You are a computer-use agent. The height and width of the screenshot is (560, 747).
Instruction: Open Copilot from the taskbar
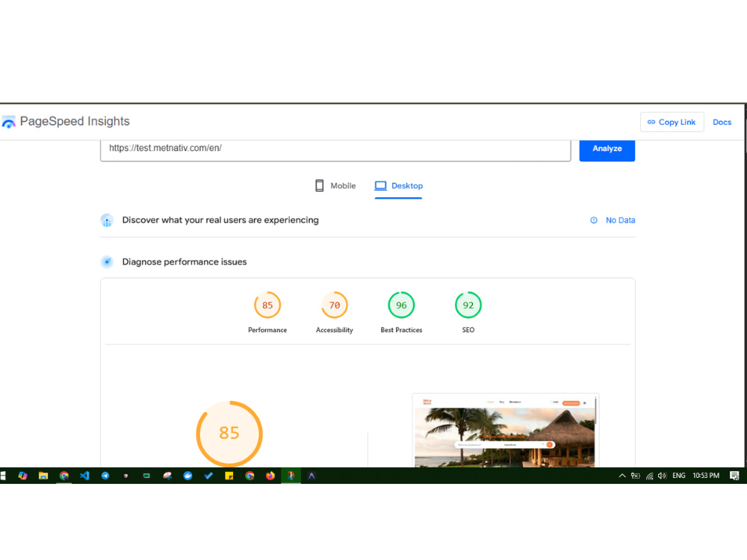(x=22, y=476)
